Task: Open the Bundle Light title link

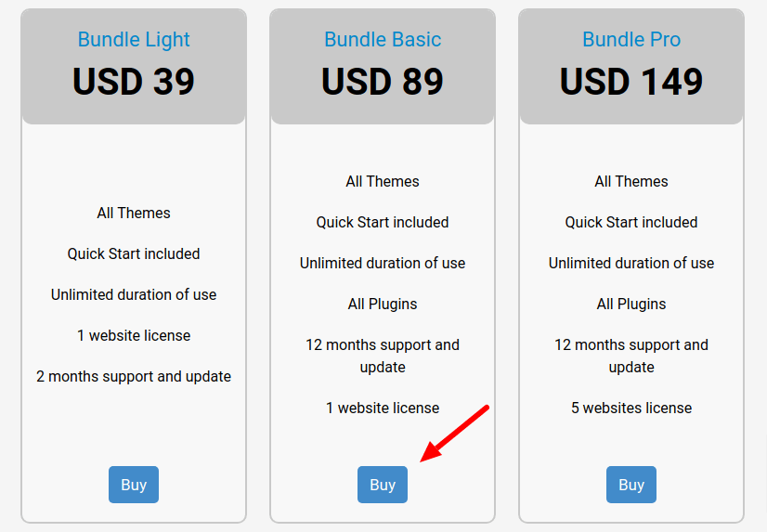Action: [x=134, y=40]
